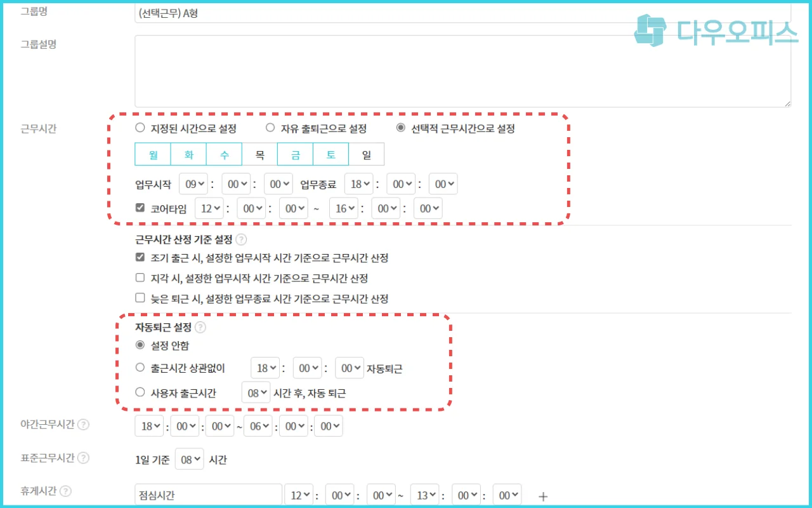Click the 그룹명 input field
Screen dimensions: 812x508
463,14
